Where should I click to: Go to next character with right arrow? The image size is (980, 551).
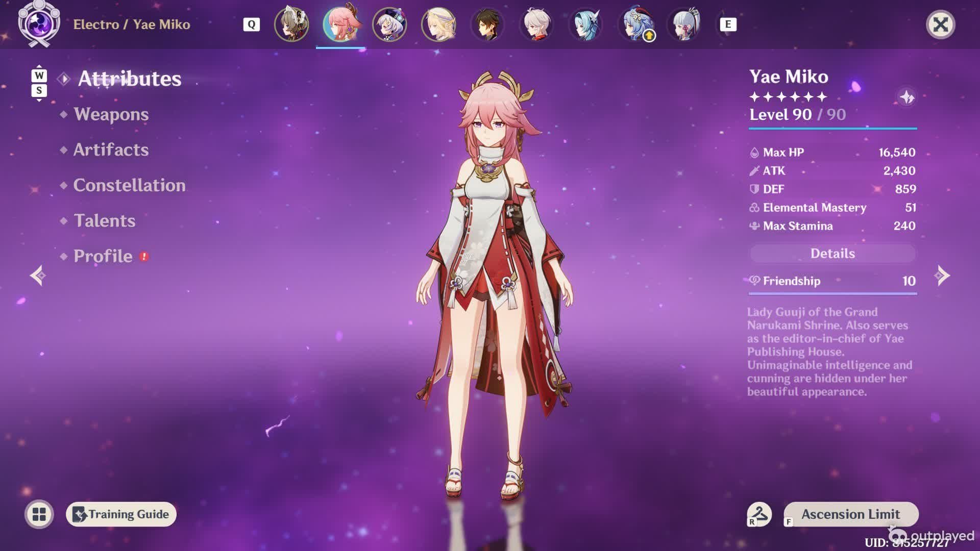pos(942,275)
